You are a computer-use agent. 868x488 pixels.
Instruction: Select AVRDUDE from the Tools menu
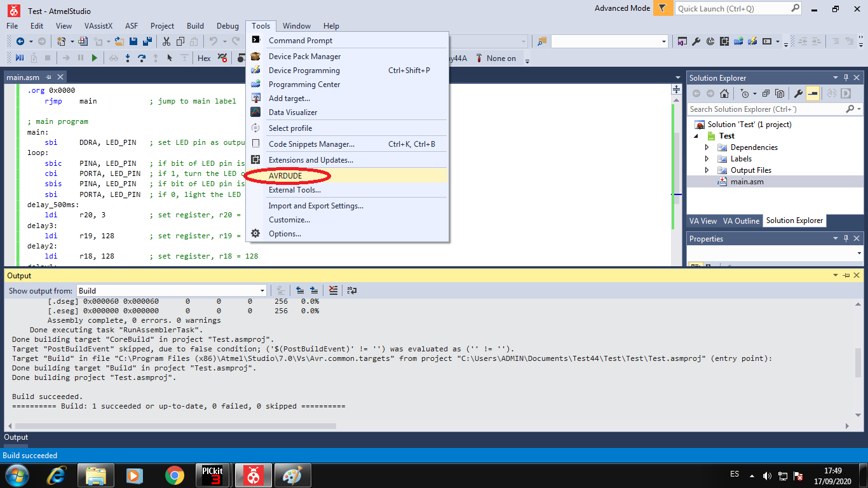click(348, 176)
